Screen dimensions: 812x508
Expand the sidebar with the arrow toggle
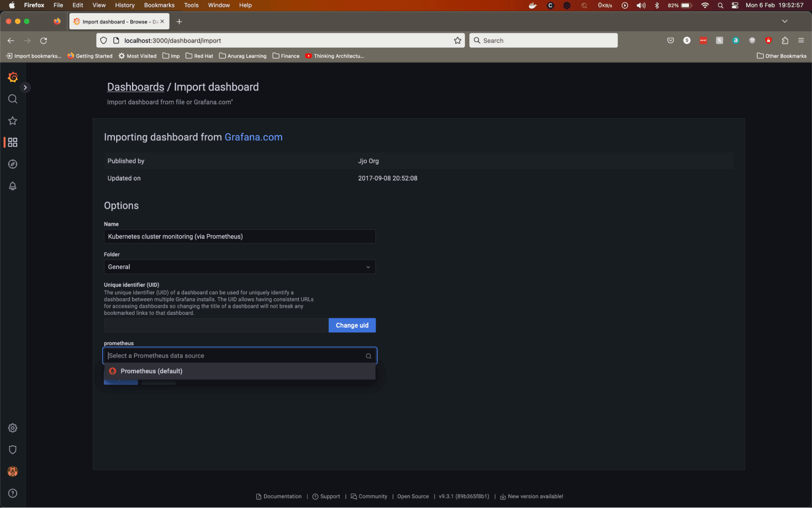pyautogui.click(x=25, y=87)
